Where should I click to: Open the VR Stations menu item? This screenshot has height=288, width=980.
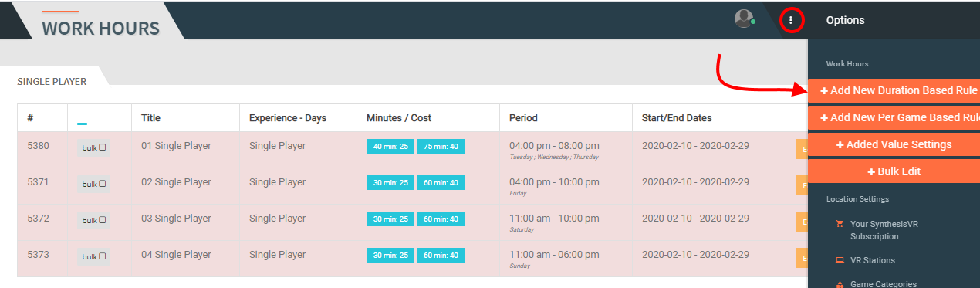pyautogui.click(x=873, y=260)
